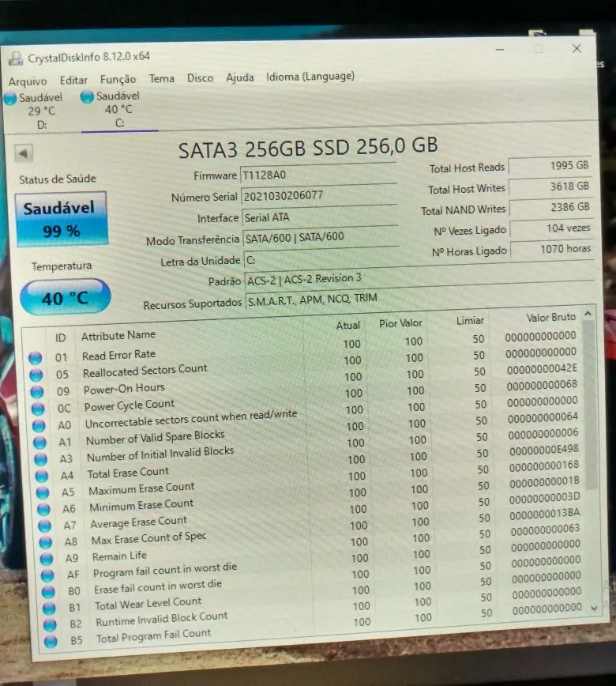
Task: Click the scroll down arrow of attribute list
Action: point(594,608)
